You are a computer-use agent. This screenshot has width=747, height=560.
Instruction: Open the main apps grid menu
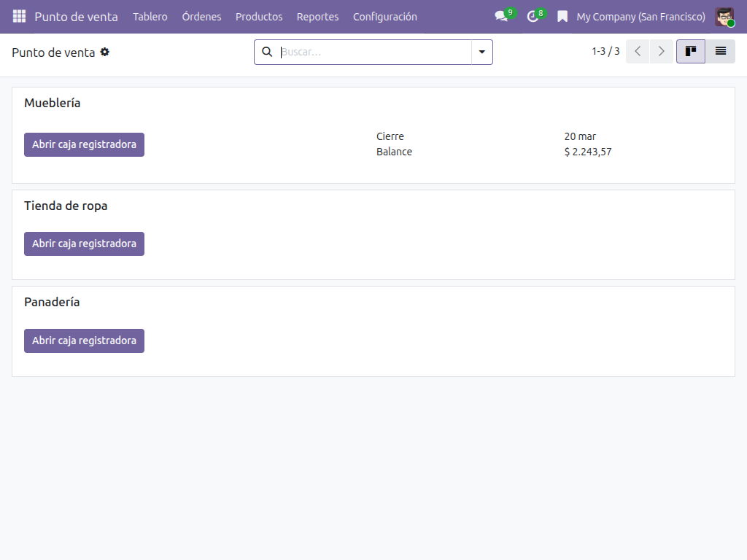point(19,16)
